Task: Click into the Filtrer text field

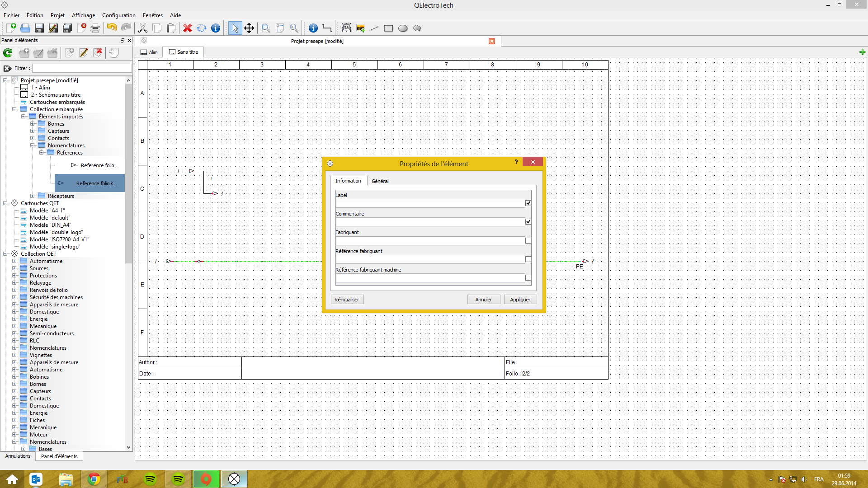Action: (x=82, y=68)
